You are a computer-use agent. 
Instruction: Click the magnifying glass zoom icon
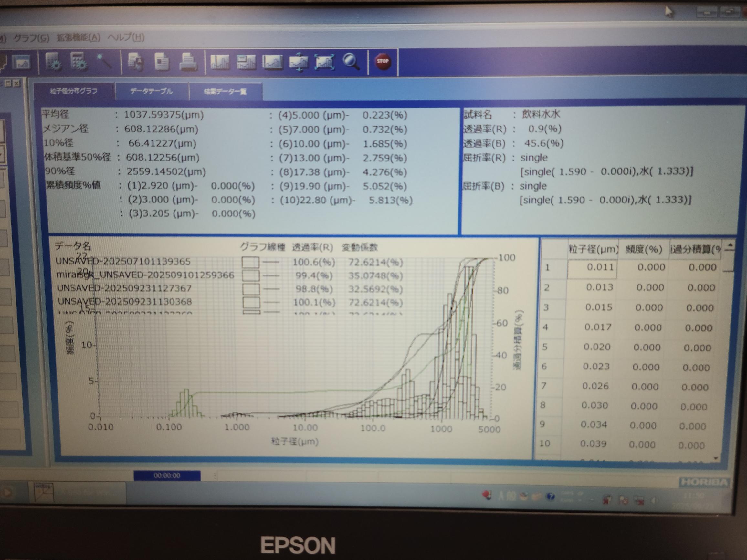tap(351, 62)
